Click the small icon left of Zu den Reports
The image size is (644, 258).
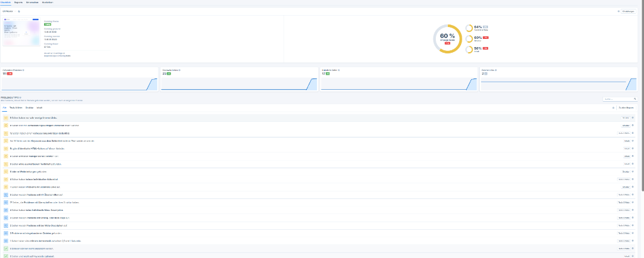tap(613, 107)
